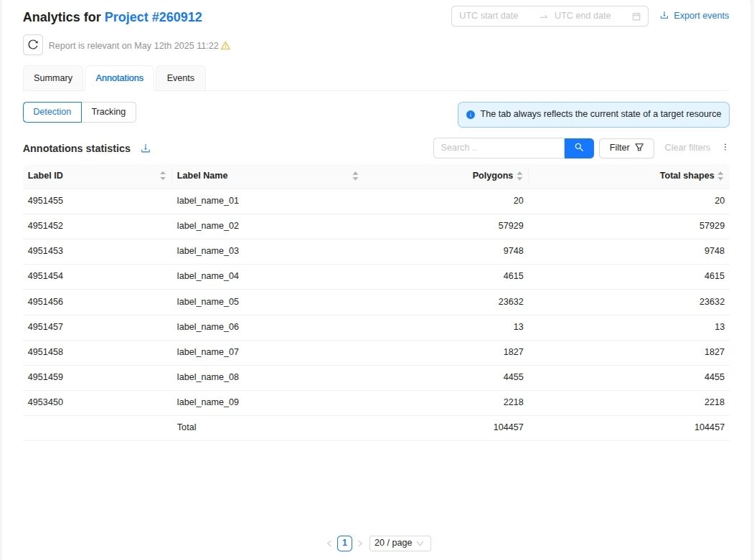Switch to the Summary tab

pyautogui.click(x=53, y=78)
